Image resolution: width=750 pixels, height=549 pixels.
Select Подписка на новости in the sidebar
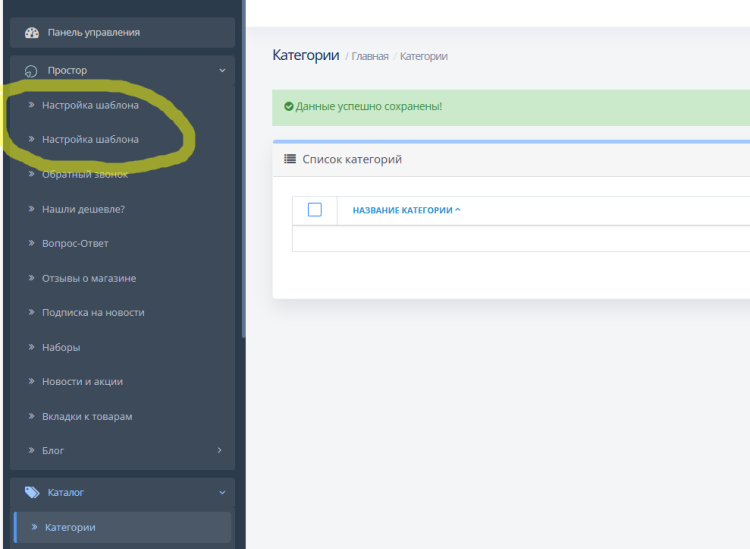93,312
